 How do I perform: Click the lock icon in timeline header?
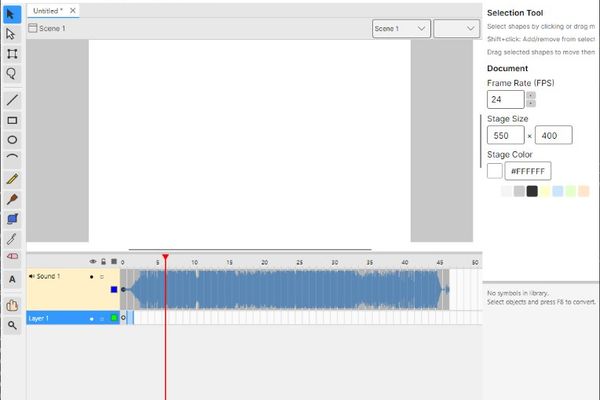tap(103, 261)
